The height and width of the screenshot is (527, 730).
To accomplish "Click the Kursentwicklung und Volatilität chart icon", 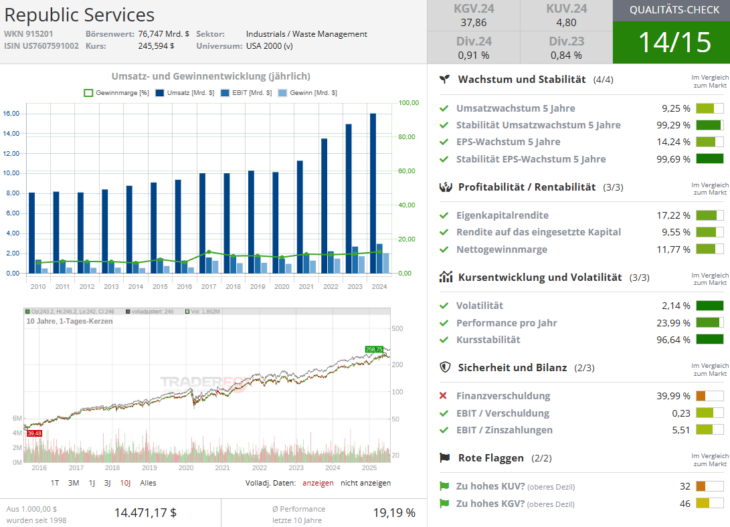I will coord(446,277).
